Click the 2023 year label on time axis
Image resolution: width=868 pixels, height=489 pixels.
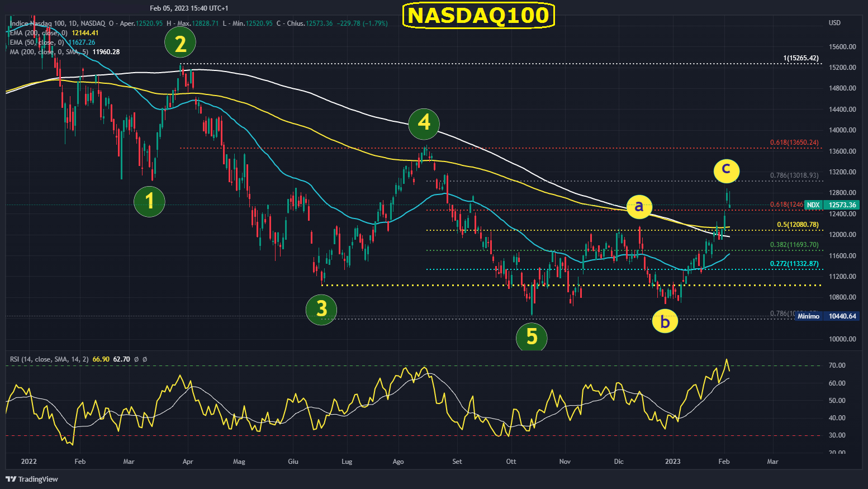tap(673, 462)
